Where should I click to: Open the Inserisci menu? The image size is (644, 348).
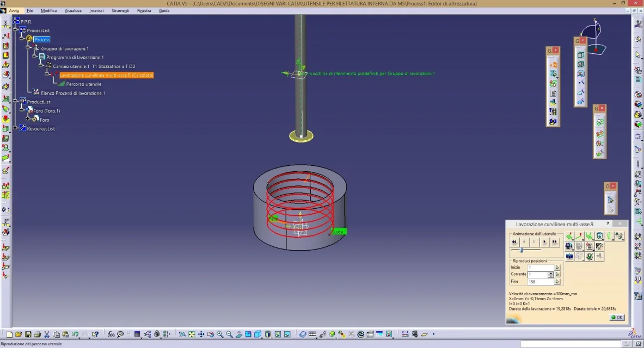(x=96, y=11)
